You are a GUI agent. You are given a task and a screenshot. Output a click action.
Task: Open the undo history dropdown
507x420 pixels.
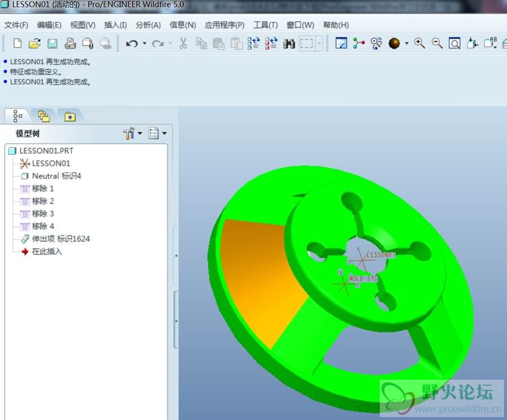tap(145, 43)
